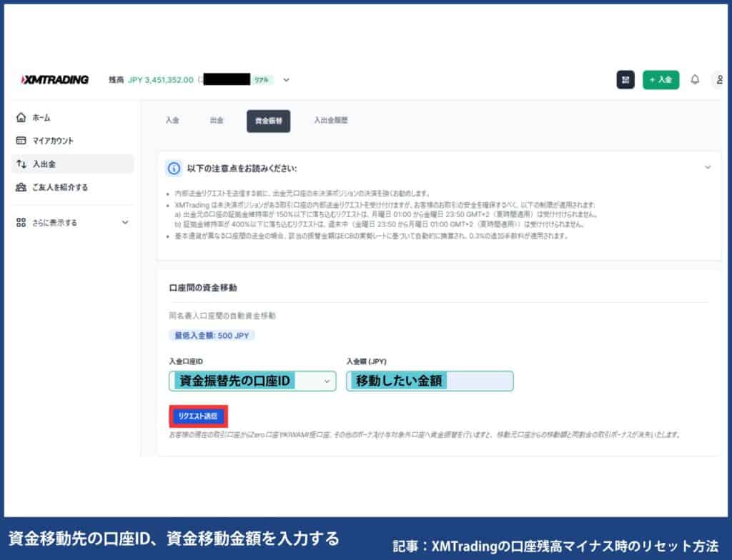Image resolution: width=732 pixels, height=560 pixels.
Task: Click the refer-a-friend people icon
Action: click(x=21, y=187)
